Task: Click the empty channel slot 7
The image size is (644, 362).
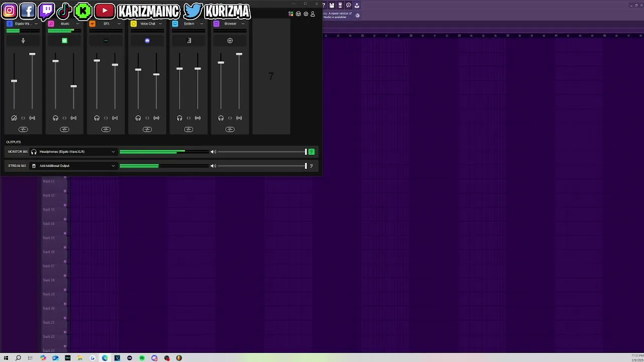Action: (271, 76)
